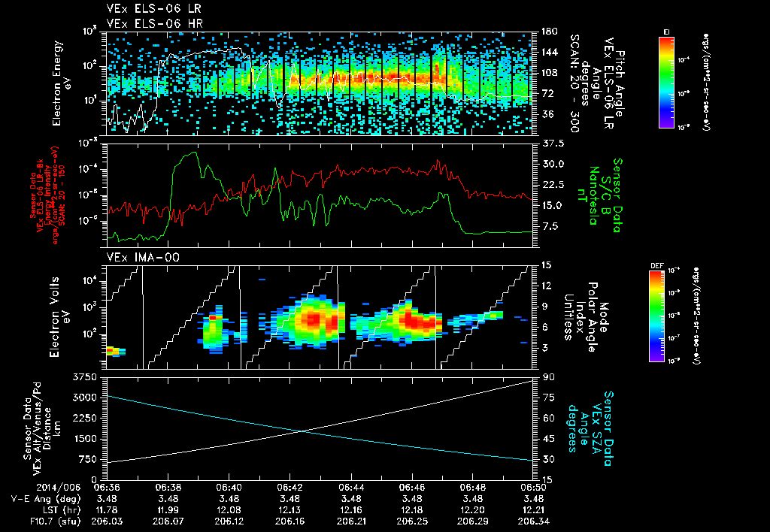The width and height of the screenshot is (770, 532).
Task: Click the LST value 11.99
Action: click(168, 510)
